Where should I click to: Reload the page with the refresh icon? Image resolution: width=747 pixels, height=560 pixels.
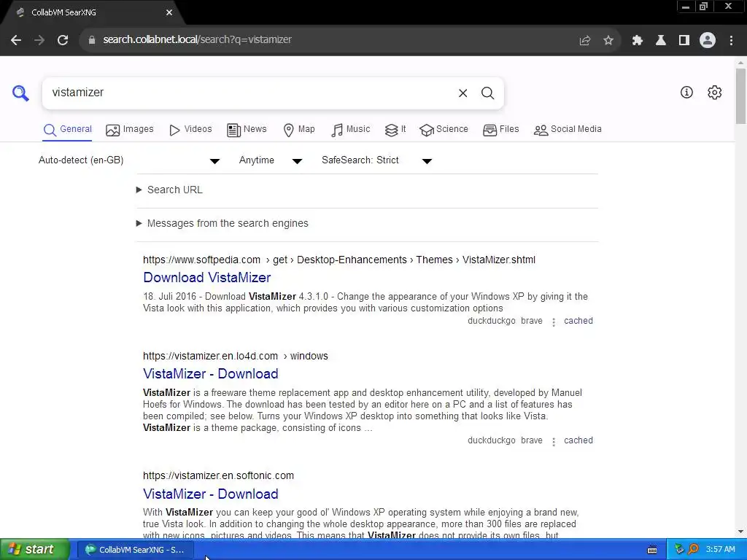point(63,40)
